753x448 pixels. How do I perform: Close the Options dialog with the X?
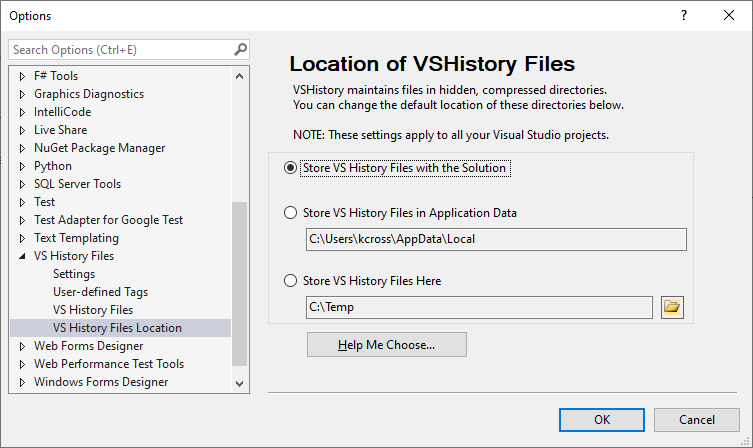coord(729,15)
